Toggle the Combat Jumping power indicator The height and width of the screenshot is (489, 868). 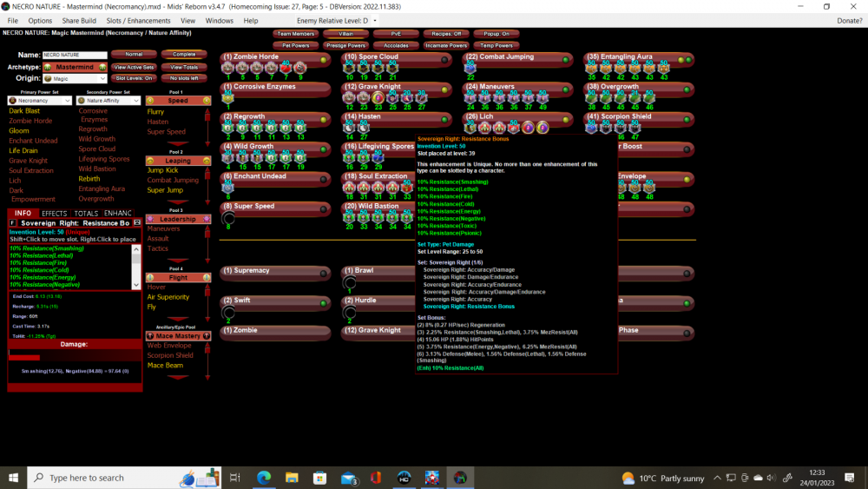pos(565,59)
